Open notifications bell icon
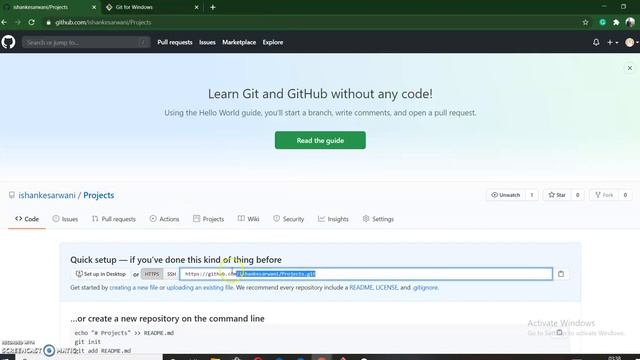The height and width of the screenshot is (360, 640). [596, 42]
